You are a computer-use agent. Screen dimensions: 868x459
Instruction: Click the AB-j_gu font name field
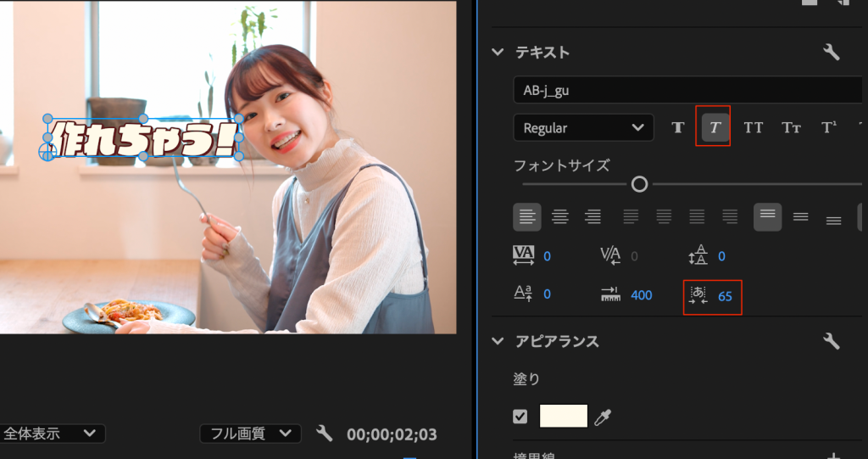687,91
